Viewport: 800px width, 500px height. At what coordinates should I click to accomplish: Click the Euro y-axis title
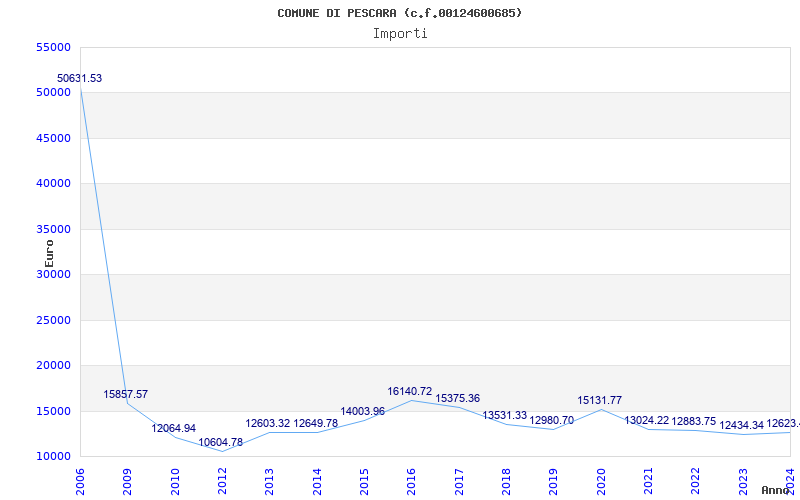click(x=49, y=253)
